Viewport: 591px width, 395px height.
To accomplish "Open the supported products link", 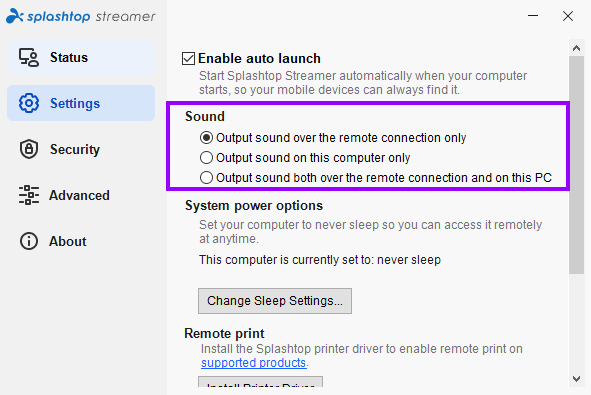I will 253,363.
